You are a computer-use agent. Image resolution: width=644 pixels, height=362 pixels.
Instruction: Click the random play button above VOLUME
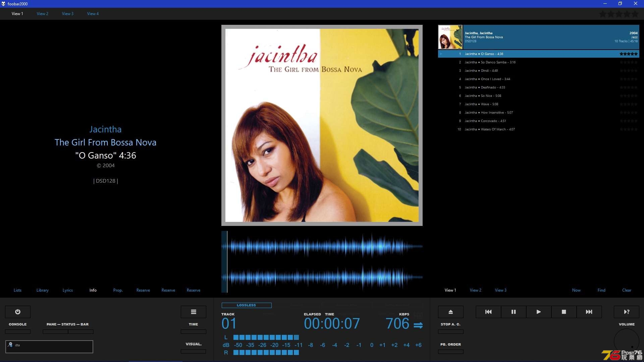click(x=627, y=312)
